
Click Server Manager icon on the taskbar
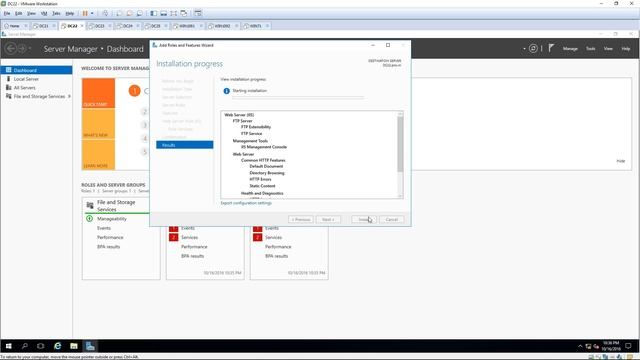(90, 346)
